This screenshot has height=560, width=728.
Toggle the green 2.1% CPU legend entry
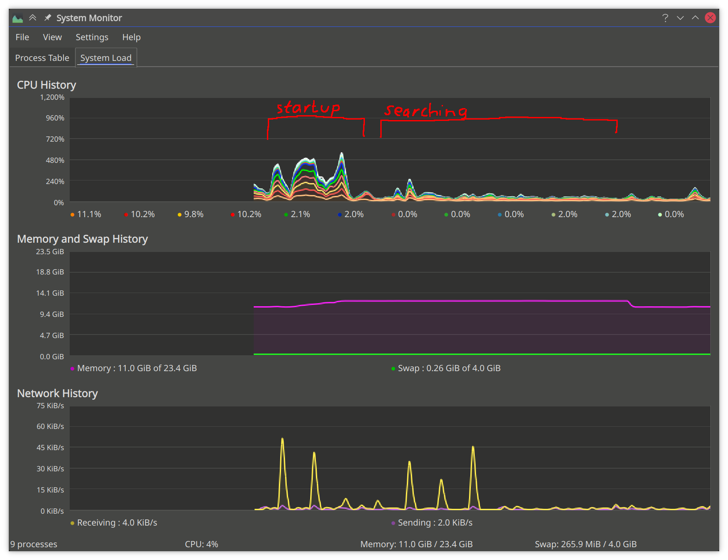tap(285, 214)
